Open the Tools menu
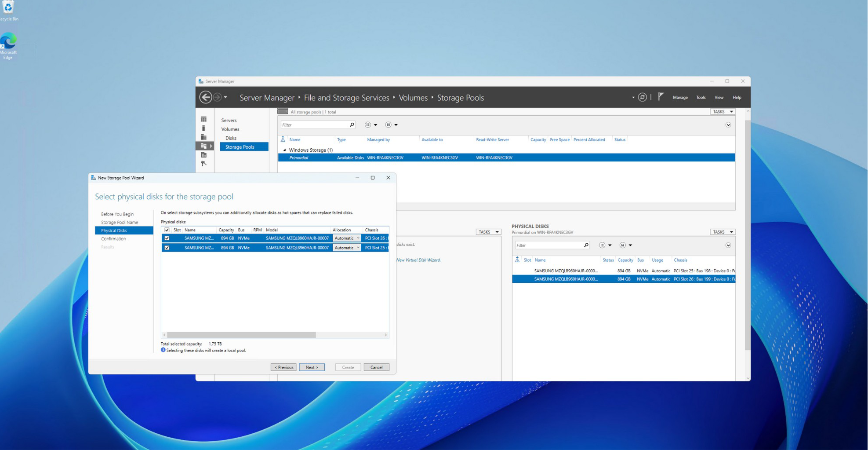 click(x=701, y=98)
